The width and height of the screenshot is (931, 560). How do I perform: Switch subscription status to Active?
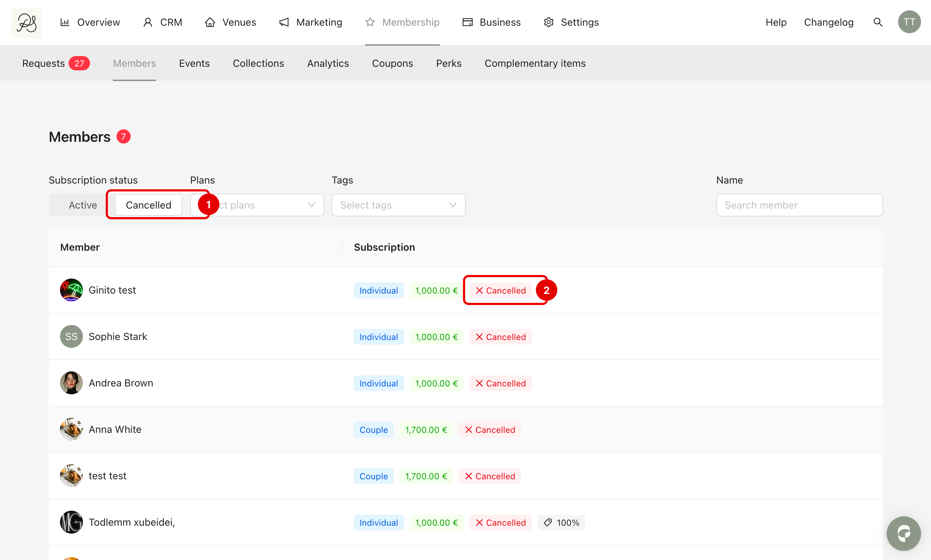tap(83, 205)
